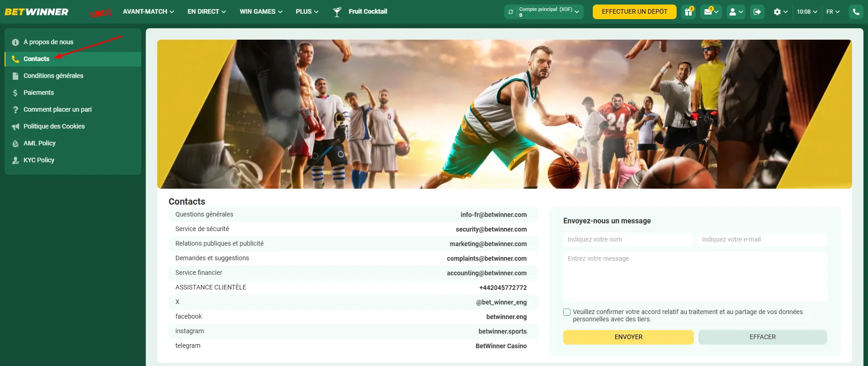Click the 'Service de sécurité' label
Image resolution: width=868 pixels, height=366 pixels.
point(202,229)
